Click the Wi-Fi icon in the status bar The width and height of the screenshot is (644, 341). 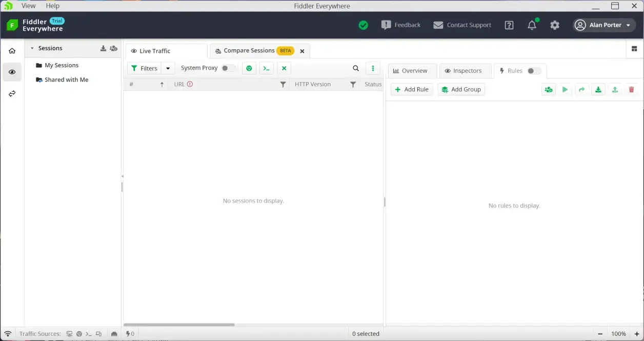[8, 334]
